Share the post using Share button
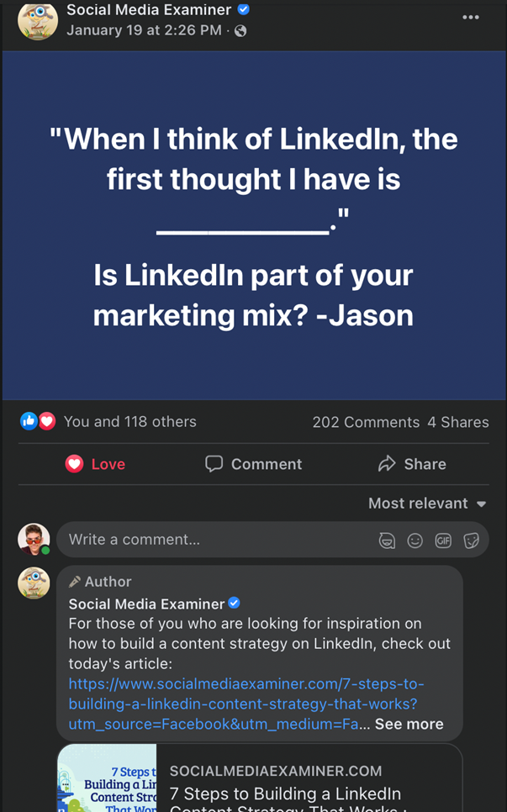 click(x=412, y=464)
